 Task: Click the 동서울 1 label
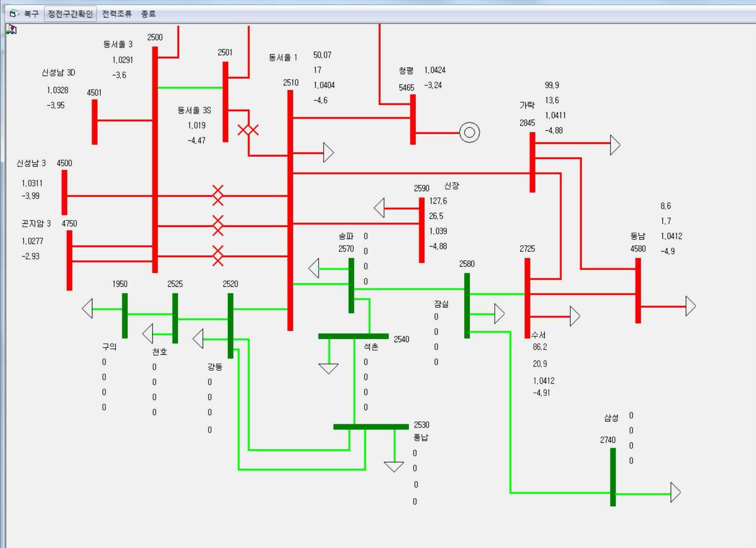(x=283, y=57)
